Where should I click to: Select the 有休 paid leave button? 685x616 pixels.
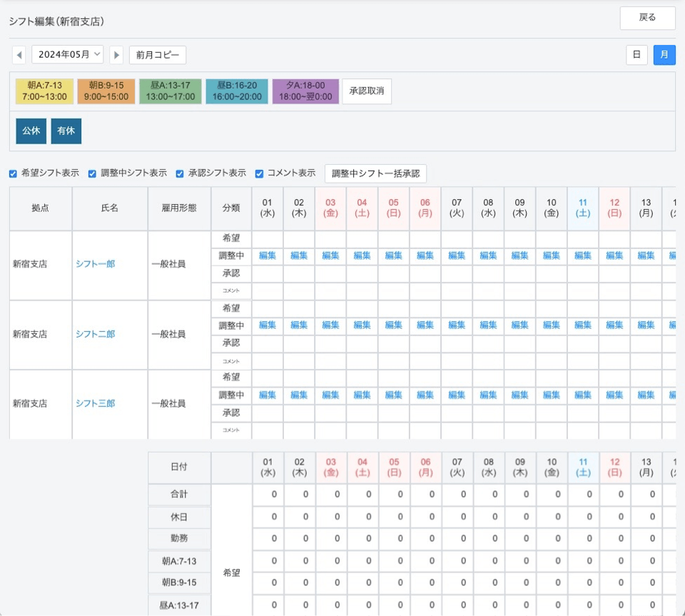tap(66, 131)
